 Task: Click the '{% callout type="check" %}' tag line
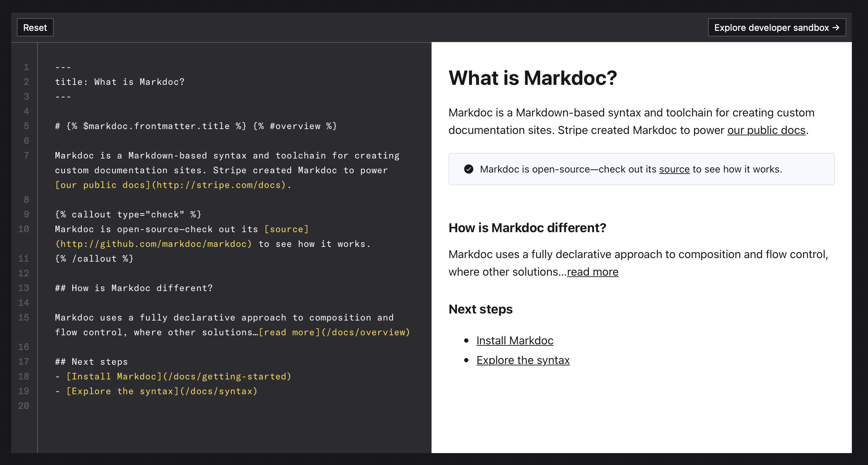point(128,214)
